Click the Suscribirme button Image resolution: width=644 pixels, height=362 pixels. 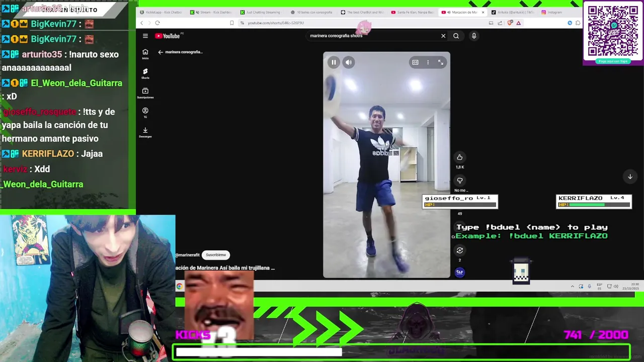point(216,255)
